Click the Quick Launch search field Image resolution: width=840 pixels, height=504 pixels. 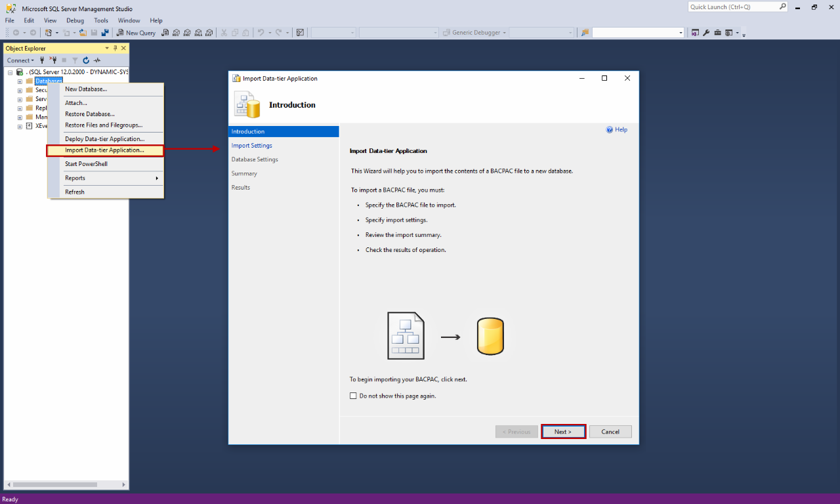pyautogui.click(x=733, y=7)
